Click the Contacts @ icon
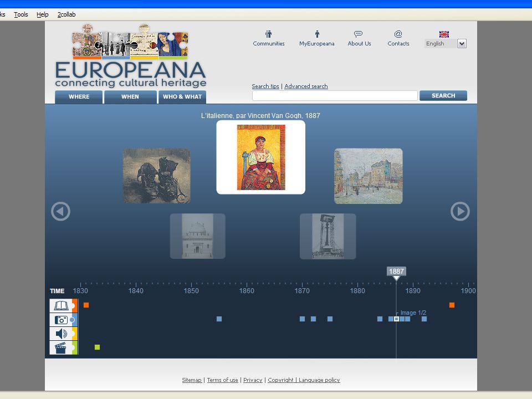Screen dimensions: 532x399 (398, 34)
